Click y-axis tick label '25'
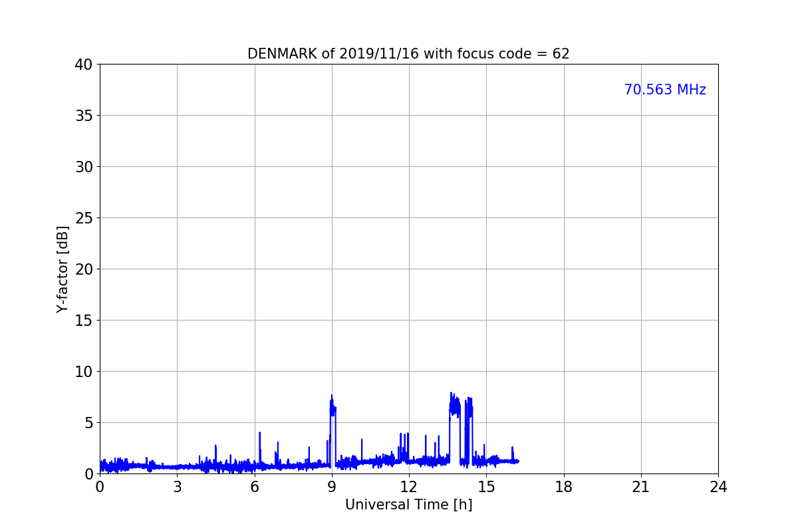 point(83,218)
